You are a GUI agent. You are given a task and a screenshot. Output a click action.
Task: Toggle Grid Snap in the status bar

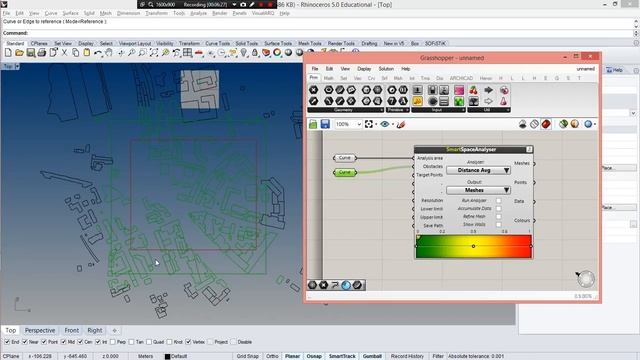[x=247, y=356]
